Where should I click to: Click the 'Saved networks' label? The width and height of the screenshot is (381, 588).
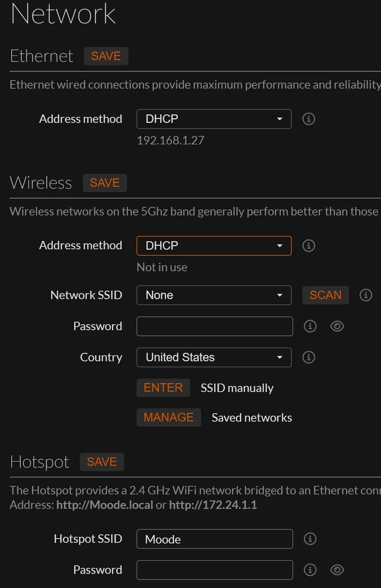tap(252, 417)
